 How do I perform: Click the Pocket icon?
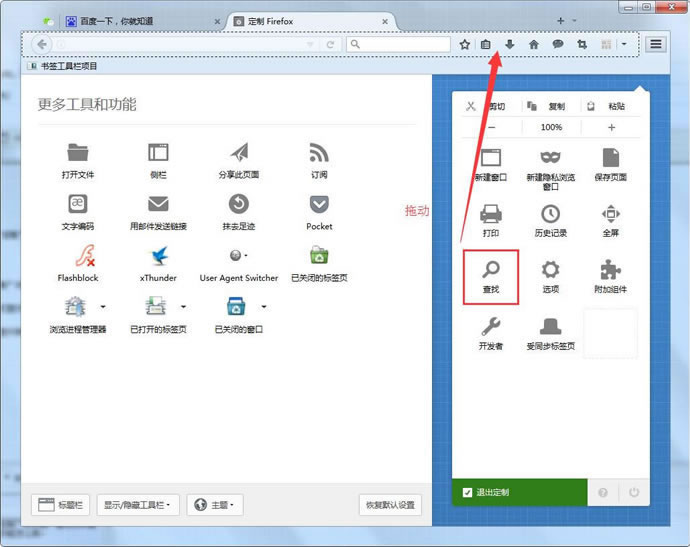click(x=319, y=205)
